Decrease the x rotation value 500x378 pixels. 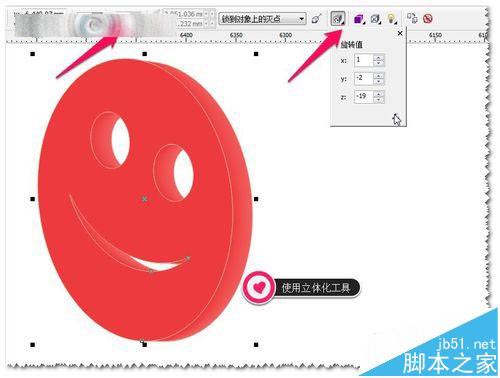point(379,63)
